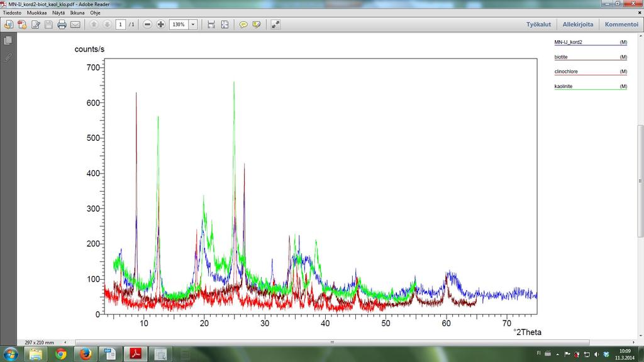This screenshot has height=362, width=644.
Task: Go to previous page with up arrow
Action: pyautogui.click(x=94, y=25)
